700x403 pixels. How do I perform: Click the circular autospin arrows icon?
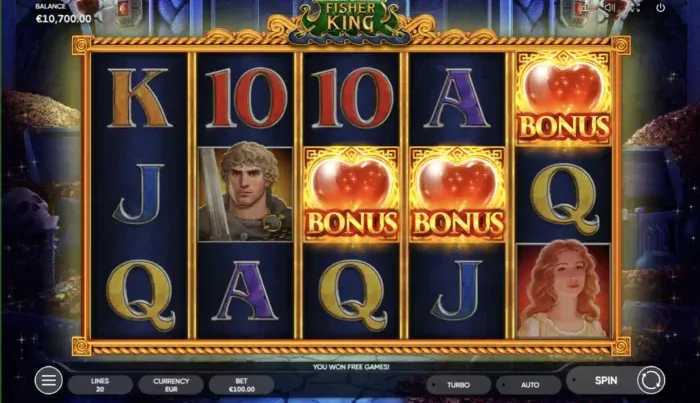[x=650, y=380]
